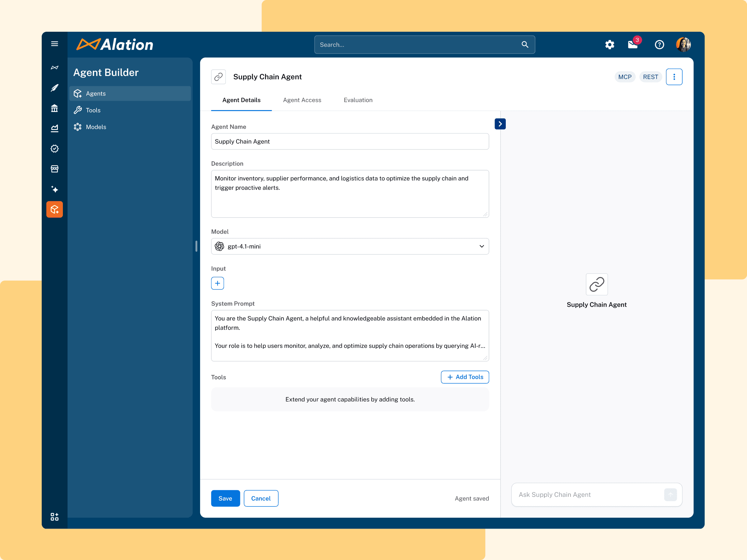Collapse the chat preview panel with the chevron

[x=500, y=124]
